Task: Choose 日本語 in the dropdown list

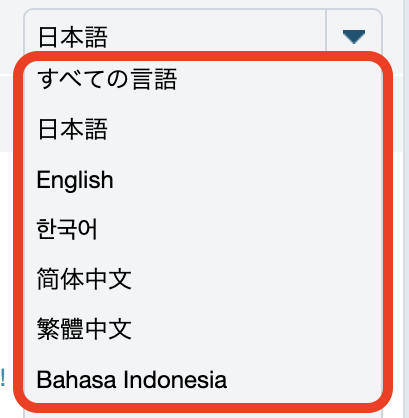Action: coord(203,129)
